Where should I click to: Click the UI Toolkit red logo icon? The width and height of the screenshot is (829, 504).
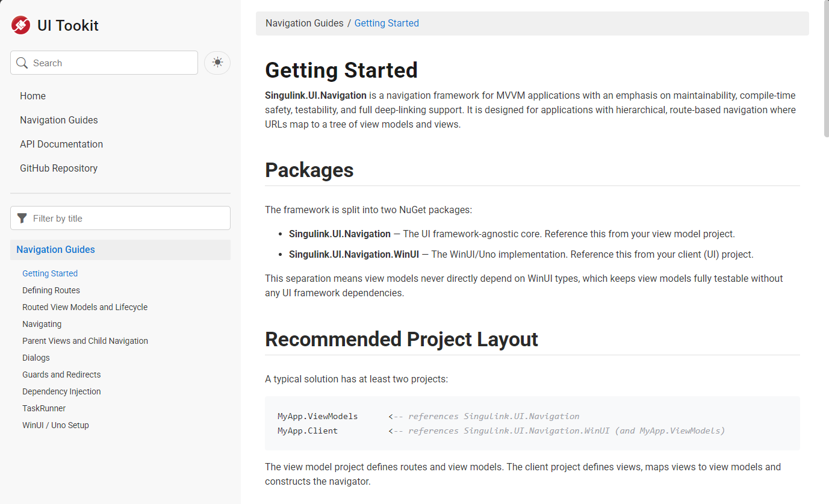pyautogui.click(x=20, y=25)
